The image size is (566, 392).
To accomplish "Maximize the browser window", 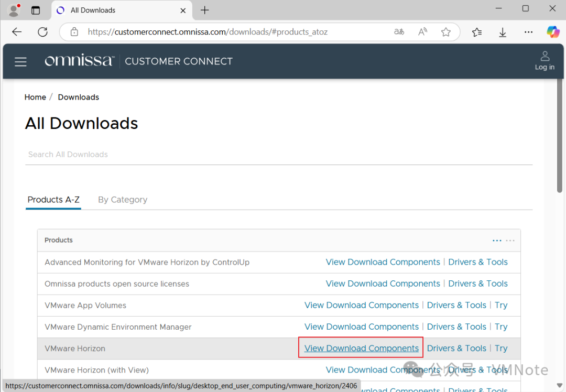I will click(x=526, y=8).
